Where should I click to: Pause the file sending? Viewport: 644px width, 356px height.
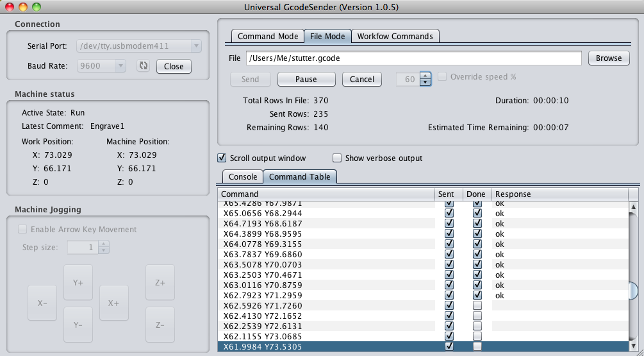click(x=306, y=79)
